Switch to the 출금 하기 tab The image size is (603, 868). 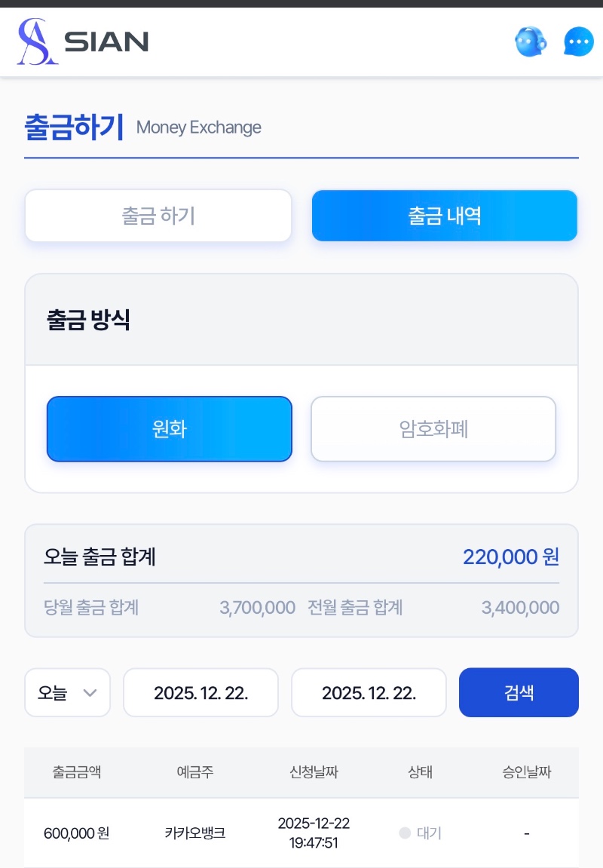point(158,216)
